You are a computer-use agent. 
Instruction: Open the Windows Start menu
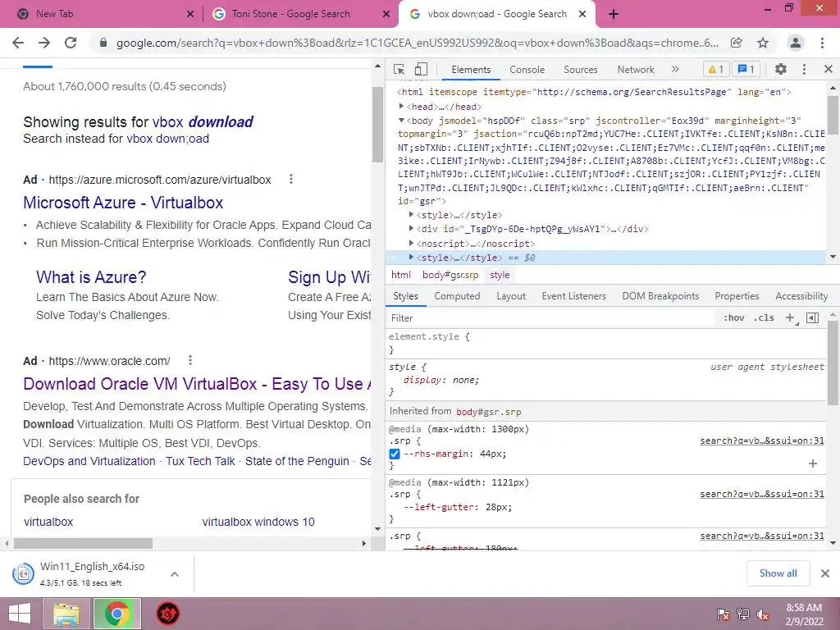20,614
